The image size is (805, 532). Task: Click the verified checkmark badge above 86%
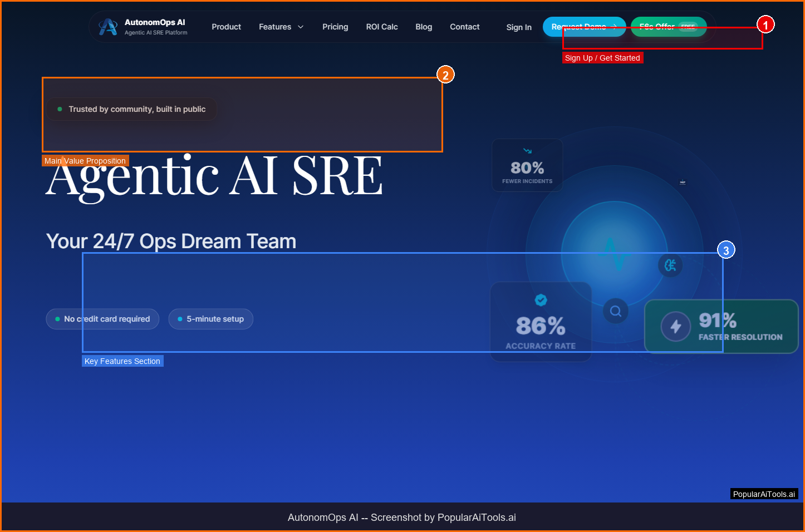(541, 300)
